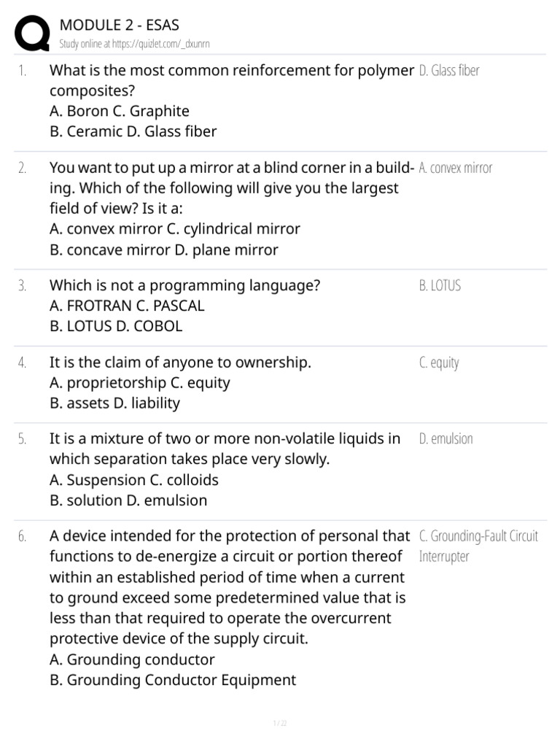Click the answer C. equity
Viewport: 560px width, 747px height.
pyautogui.click(x=439, y=363)
